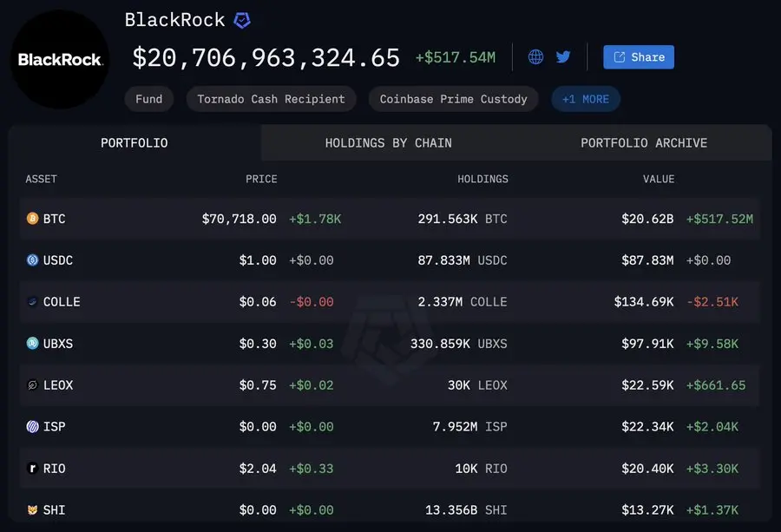Image resolution: width=781 pixels, height=532 pixels.
Task: Click the SHI token icon
Action: click(x=32, y=509)
